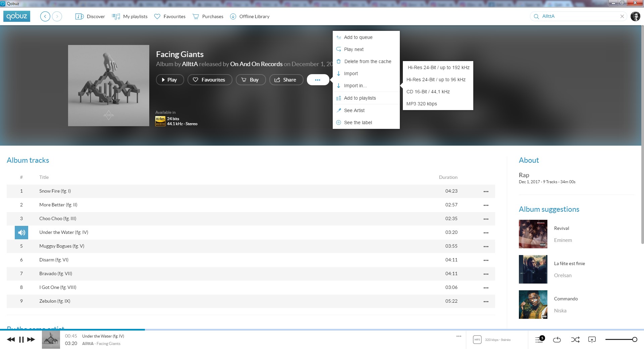Open the player bar more-options dots
This screenshot has width=644, height=349.
459,336
